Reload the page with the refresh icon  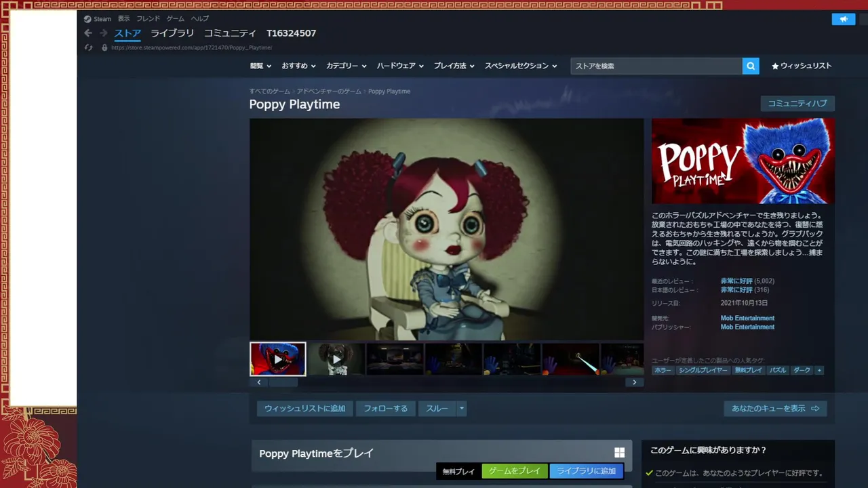pyautogui.click(x=88, y=47)
